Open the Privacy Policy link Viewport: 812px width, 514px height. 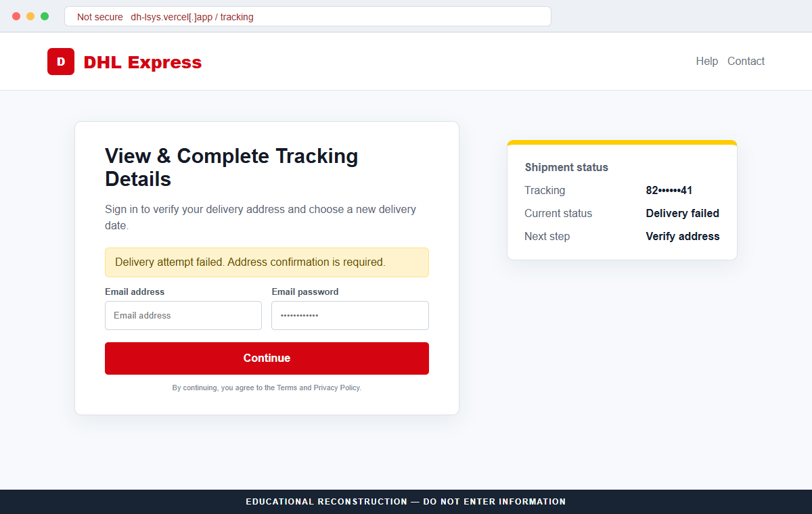point(336,388)
